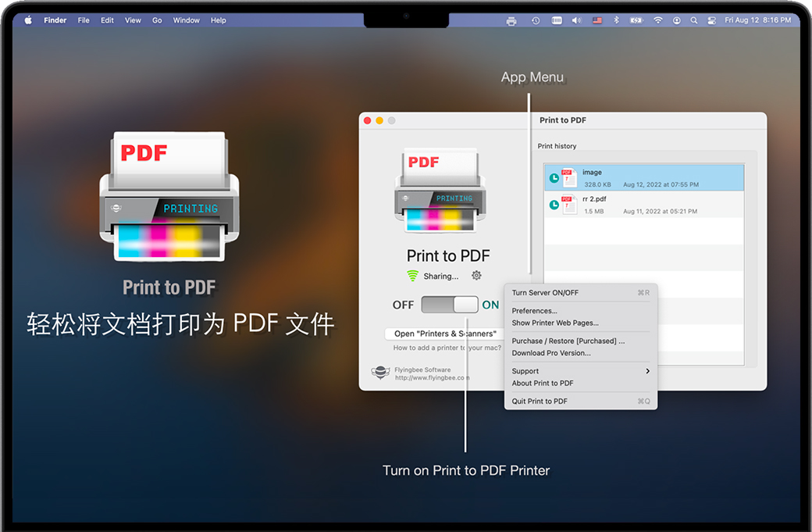The image size is (812, 532).
Task: Open the Wi-Fi menu
Action: [657, 20]
